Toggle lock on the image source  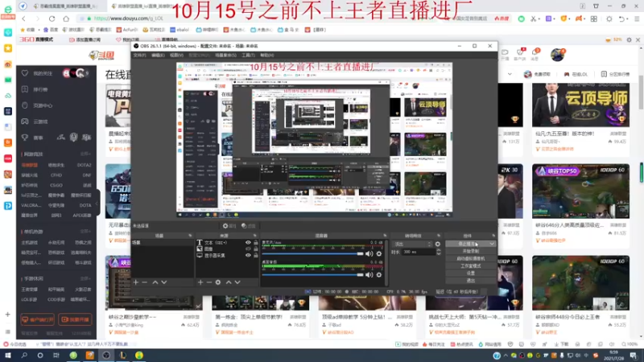click(x=255, y=249)
